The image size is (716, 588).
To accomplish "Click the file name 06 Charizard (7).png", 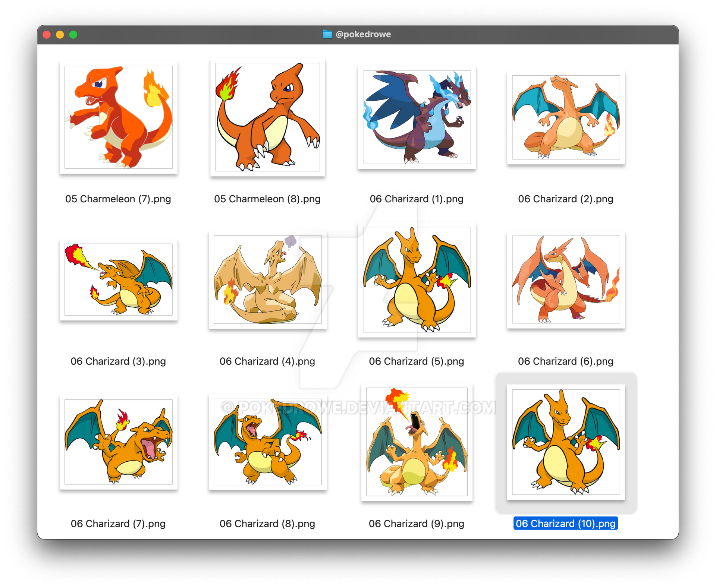I will (x=118, y=524).
